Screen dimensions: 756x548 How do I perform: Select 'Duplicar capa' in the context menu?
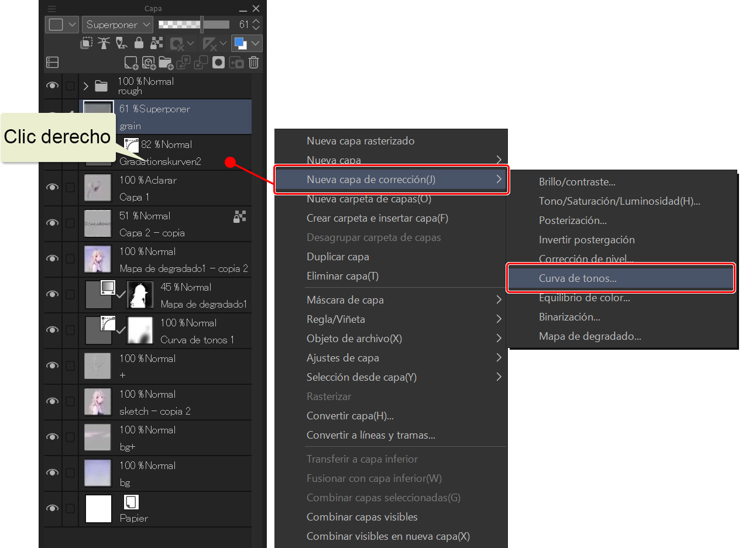click(338, 257)
